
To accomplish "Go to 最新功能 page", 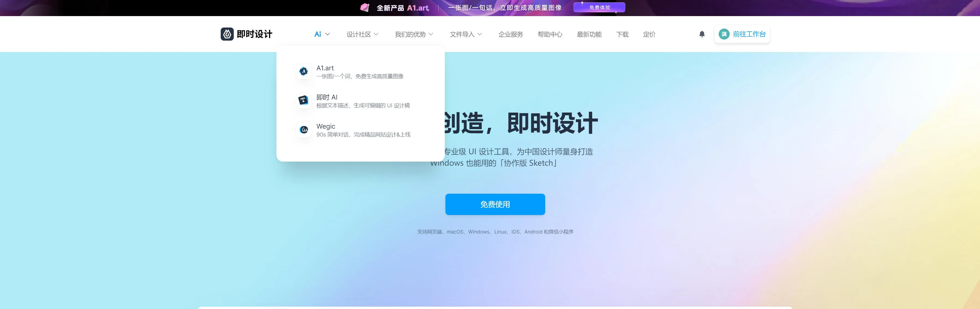I will 589,34.
